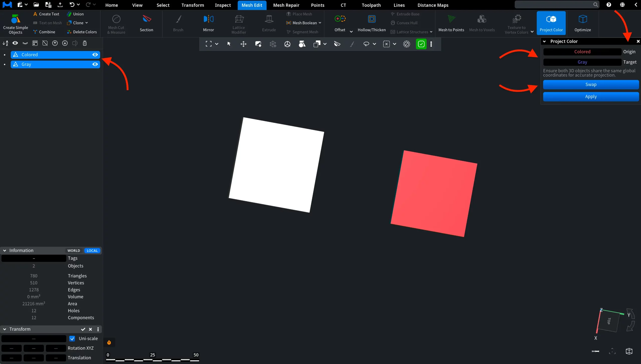The height and width of the screenshot is (364, 641).
Task: Click the fit-view icon at bottom right
Action: [x=612, y=351]
